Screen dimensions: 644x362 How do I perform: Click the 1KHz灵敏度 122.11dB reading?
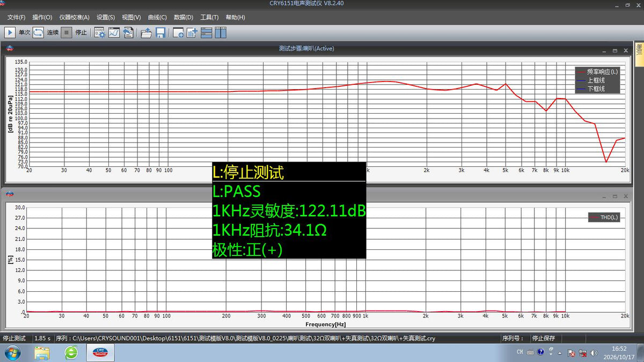pyautogui.click(x=289, y=211)
